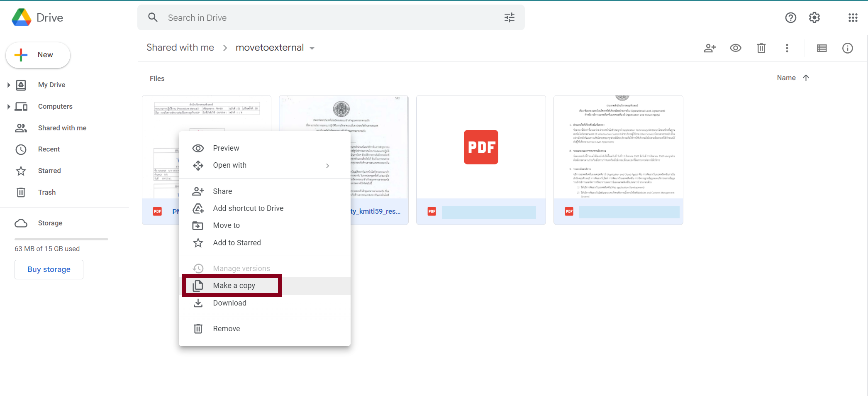This screenshot has width=868, height=396.
Task: Select Download in the context menu
Action: [x=229, y=303]
